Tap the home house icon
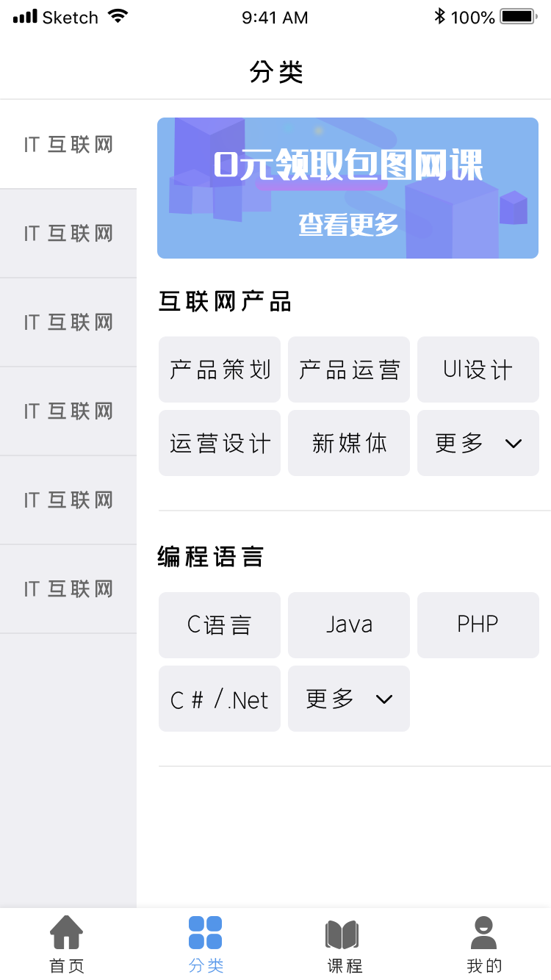The height and width of the screenshot is (980, 551). point(66,933)
